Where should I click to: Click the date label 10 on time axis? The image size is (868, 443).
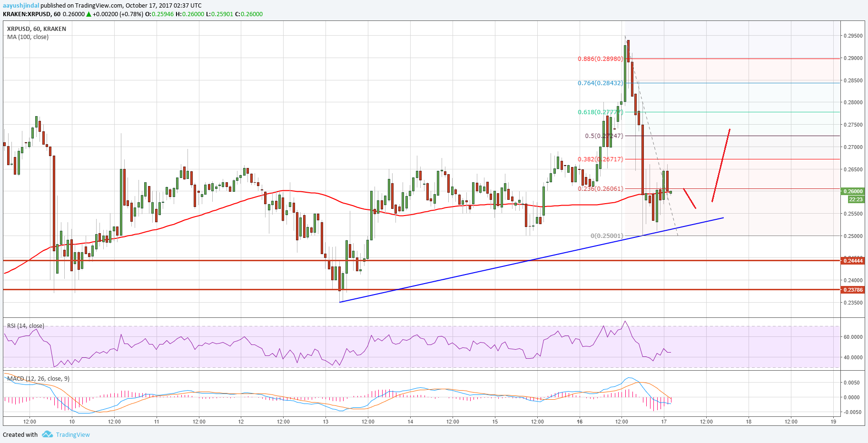click(72, 422)
